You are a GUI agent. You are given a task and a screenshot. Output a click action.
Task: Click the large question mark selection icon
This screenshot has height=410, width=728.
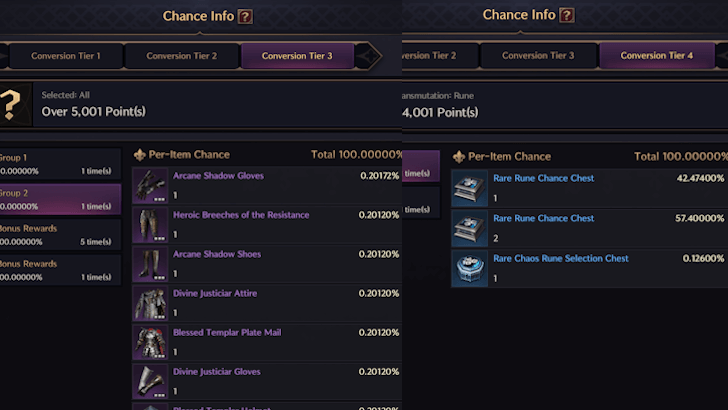click(x=13, y=103)
